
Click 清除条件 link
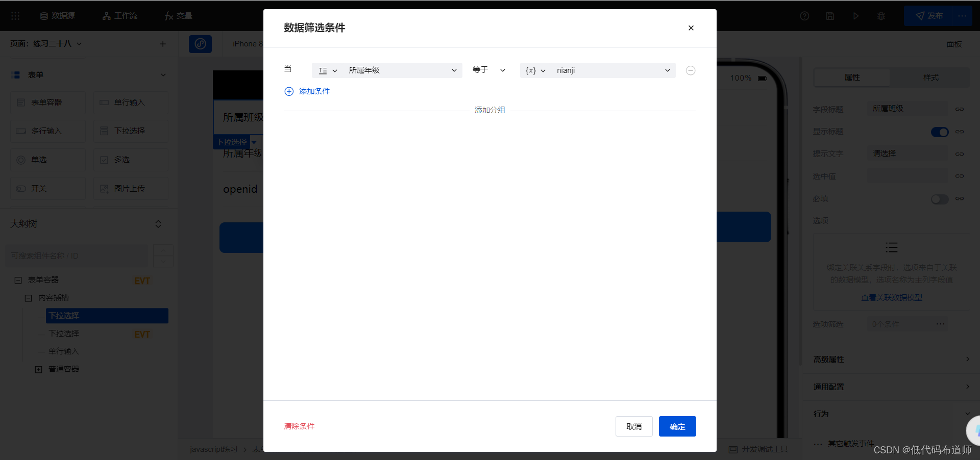click(299, 426)
